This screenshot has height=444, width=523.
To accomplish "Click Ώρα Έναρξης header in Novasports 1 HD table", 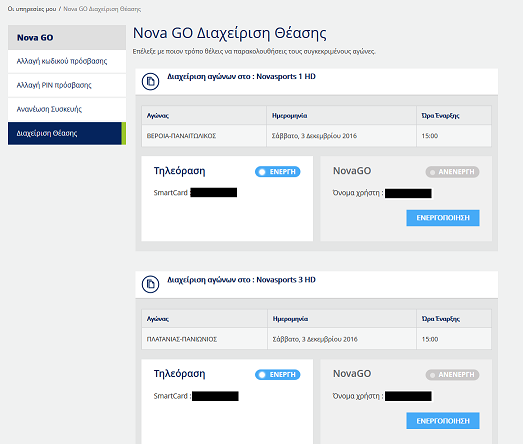I will (x=454, y=116).
